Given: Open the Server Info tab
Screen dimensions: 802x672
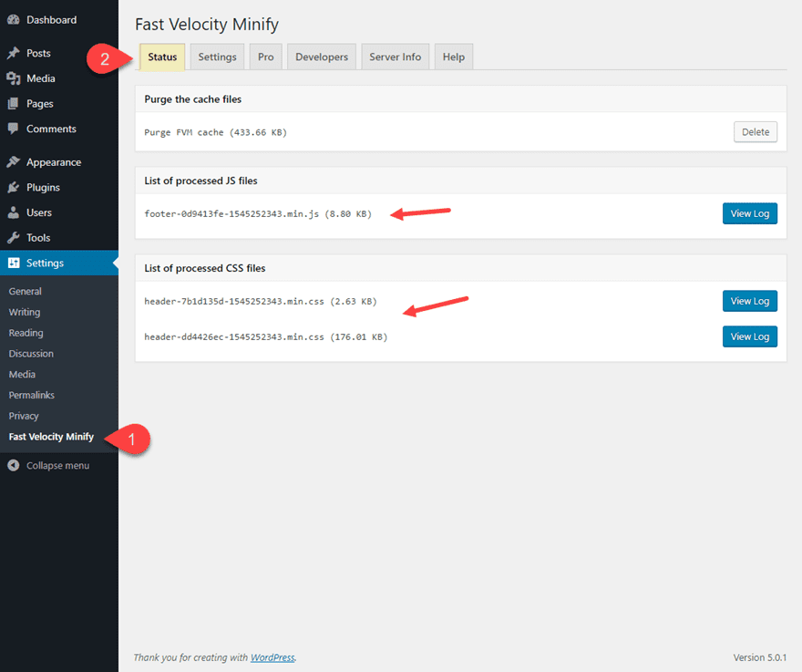Looking at the screenshot, I should [395, 56].
